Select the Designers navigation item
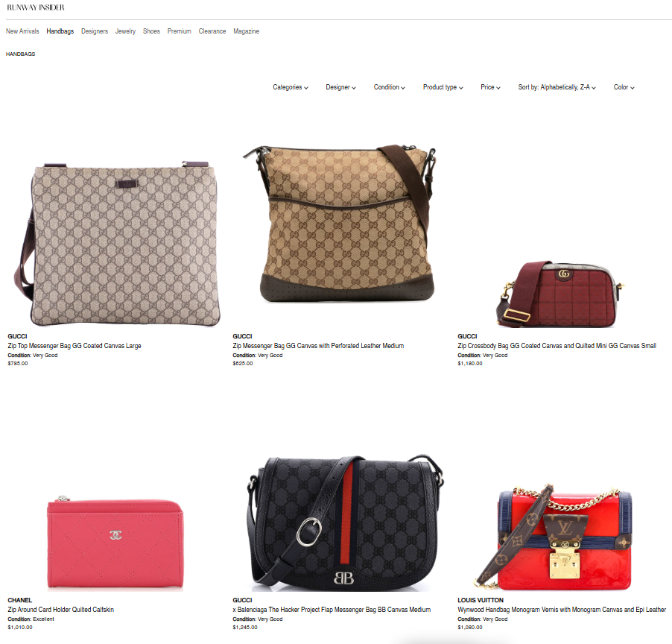 tap(95, 31)
